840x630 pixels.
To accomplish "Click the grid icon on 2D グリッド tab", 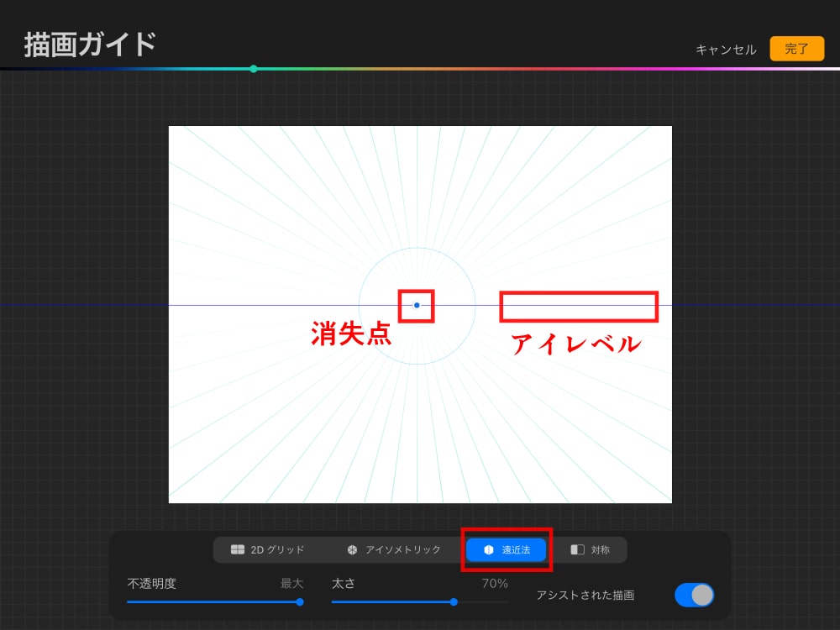I will (x=238, y=549).
